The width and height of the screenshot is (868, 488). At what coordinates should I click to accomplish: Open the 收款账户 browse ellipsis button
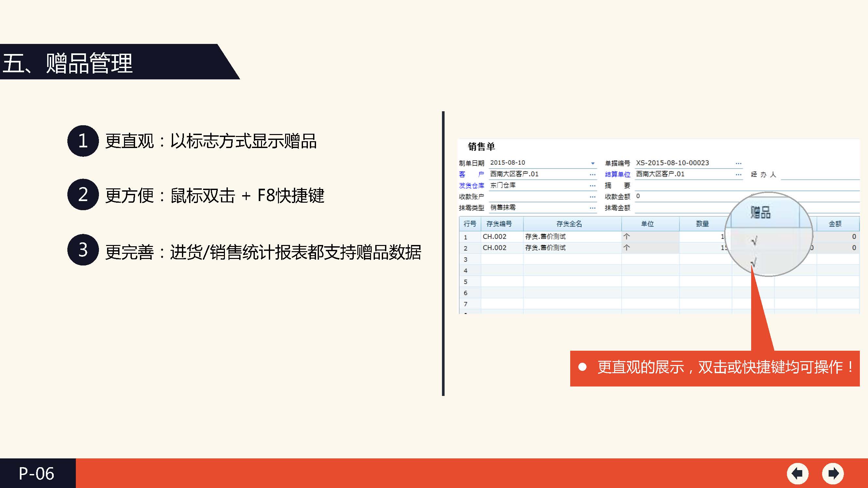click(x=592, y=197)
